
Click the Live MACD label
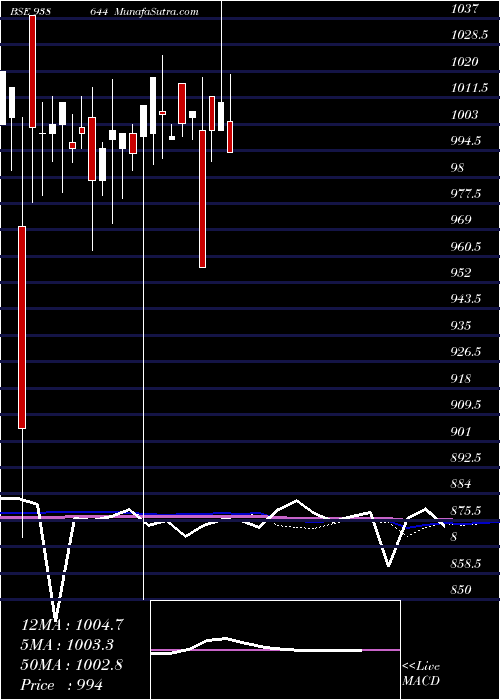(421, 674)
